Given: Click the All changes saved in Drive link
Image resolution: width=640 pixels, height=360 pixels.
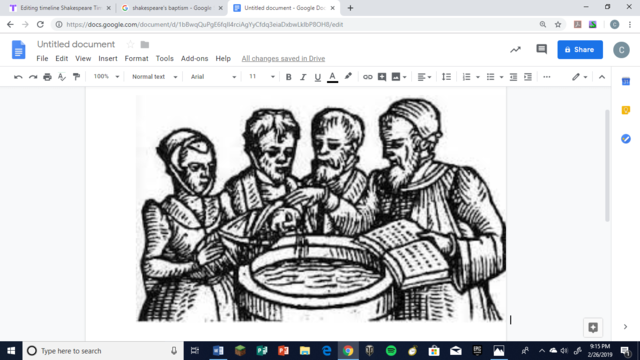Looking at the screenshot, I should pos(283,58).
